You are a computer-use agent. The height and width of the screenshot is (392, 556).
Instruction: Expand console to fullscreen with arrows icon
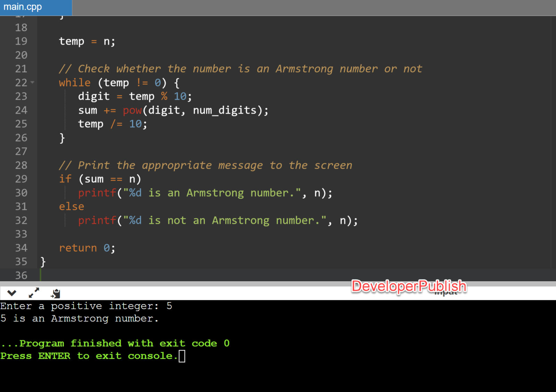34,293
